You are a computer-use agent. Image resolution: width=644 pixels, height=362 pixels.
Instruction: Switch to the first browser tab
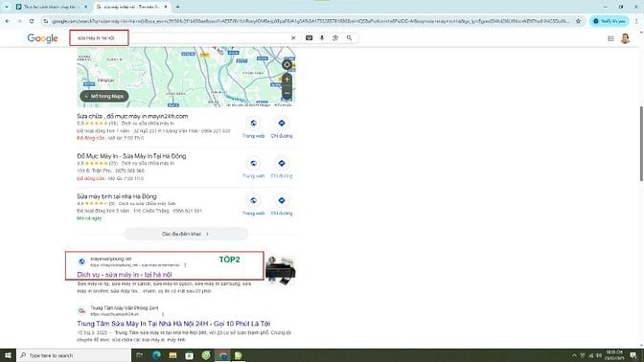click(50, 7)
